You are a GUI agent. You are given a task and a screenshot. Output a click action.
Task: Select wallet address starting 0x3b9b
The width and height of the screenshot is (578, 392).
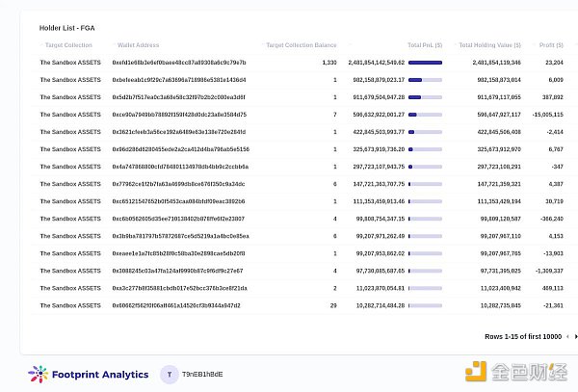tap(181, 236)
